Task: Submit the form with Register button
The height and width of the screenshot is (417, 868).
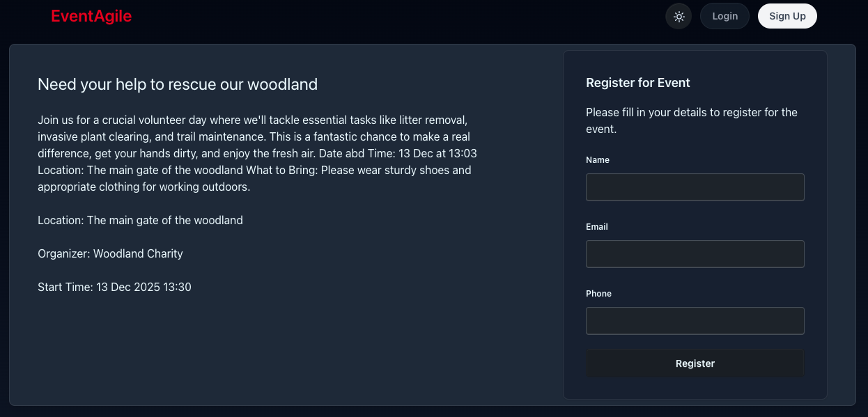Action: point(695,363)
